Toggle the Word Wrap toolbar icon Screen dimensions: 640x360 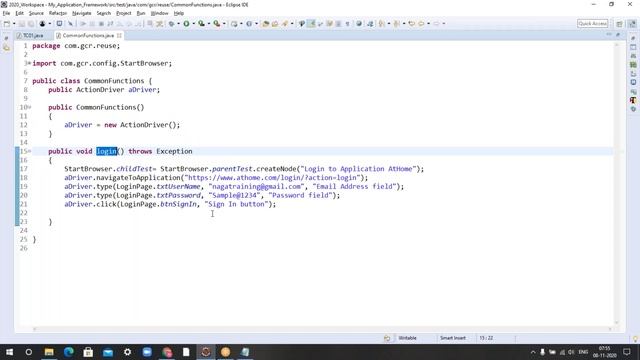pyautogui.click(x=329, y=24)
